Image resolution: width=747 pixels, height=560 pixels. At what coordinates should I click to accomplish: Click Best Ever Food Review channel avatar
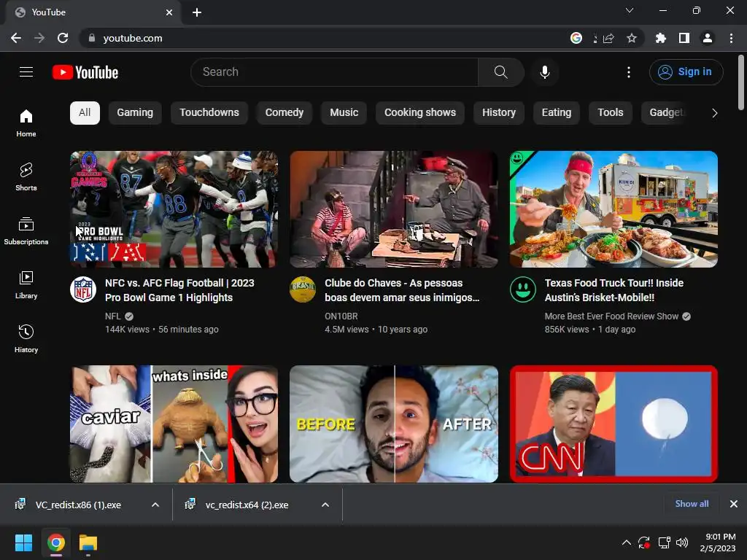[523, 289]
